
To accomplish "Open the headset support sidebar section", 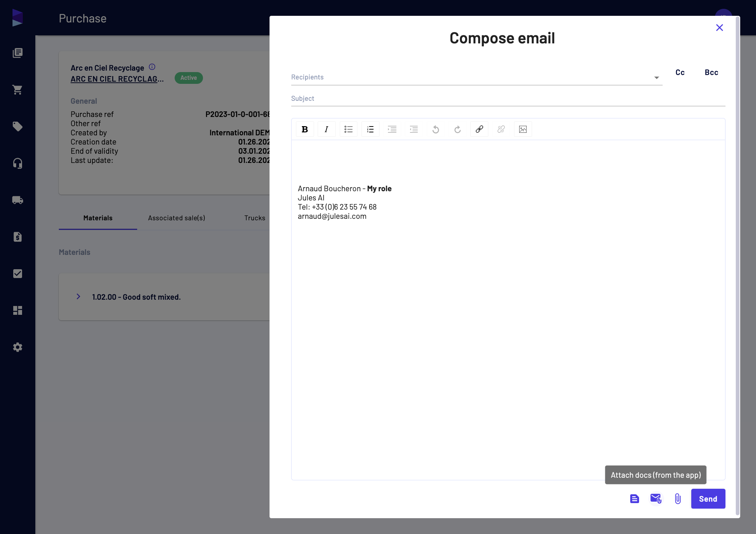I will tap(17, 163).
